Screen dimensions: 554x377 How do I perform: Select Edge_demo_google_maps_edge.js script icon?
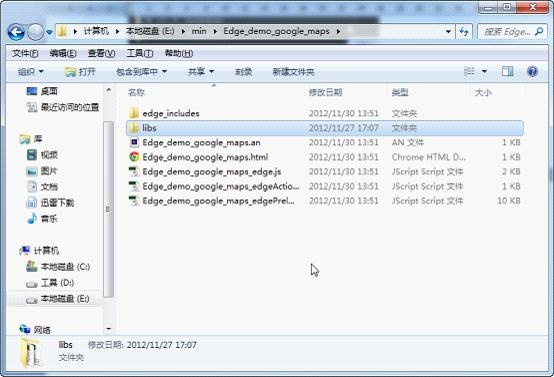pos(134,172)
